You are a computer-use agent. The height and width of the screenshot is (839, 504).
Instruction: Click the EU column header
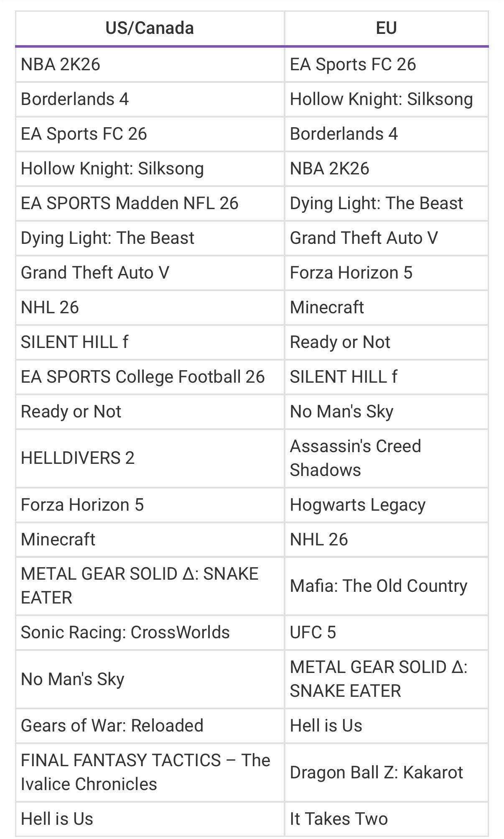pyautogui.click(x=386, y=28)
